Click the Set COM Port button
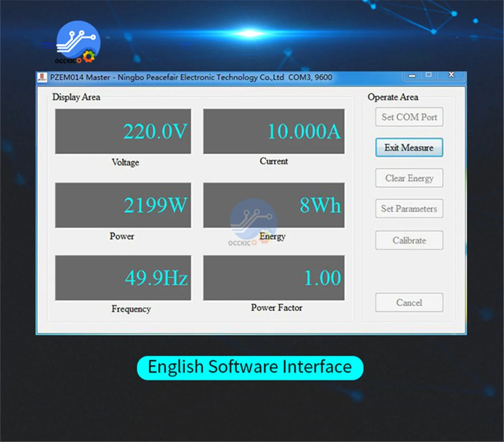This screenshot has width=504, height=442. click(409, 117)
